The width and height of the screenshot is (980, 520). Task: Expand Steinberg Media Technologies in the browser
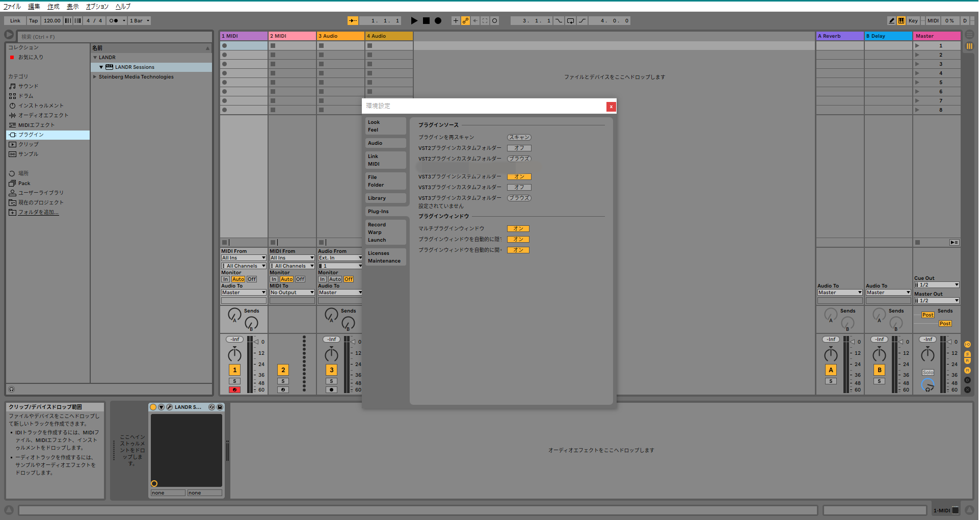pos(94,76)
